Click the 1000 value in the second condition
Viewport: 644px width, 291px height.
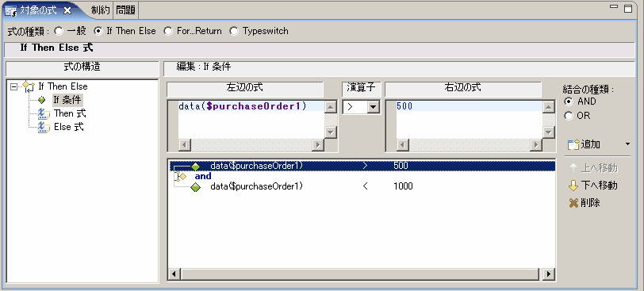click(x=403, y=186)
